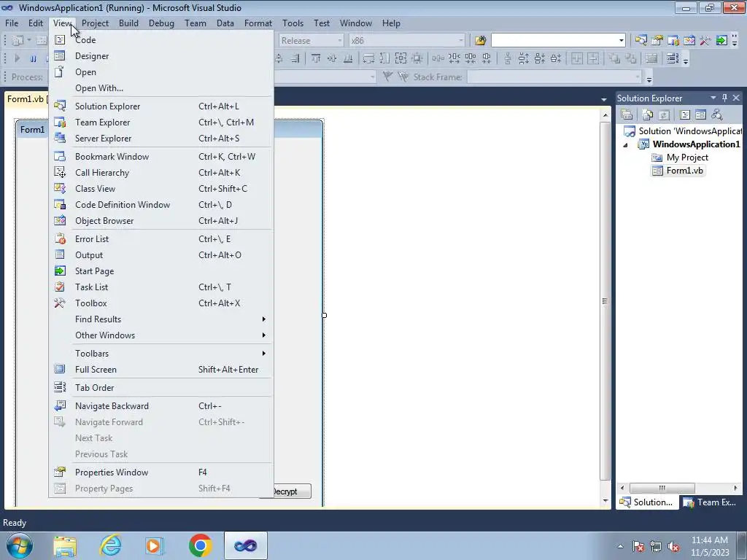747x560 pixels.
Task: Select the Form1.vb document tab
Action: point(26,99)
